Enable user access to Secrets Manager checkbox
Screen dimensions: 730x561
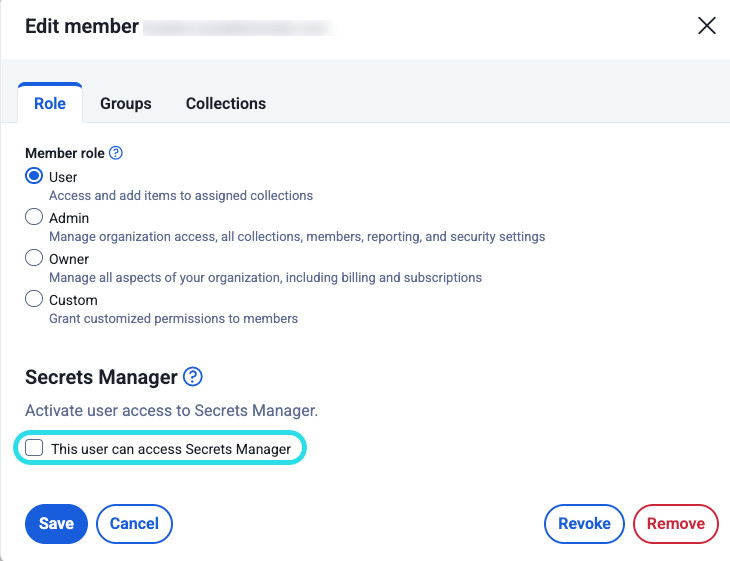(x=35, y=449)
